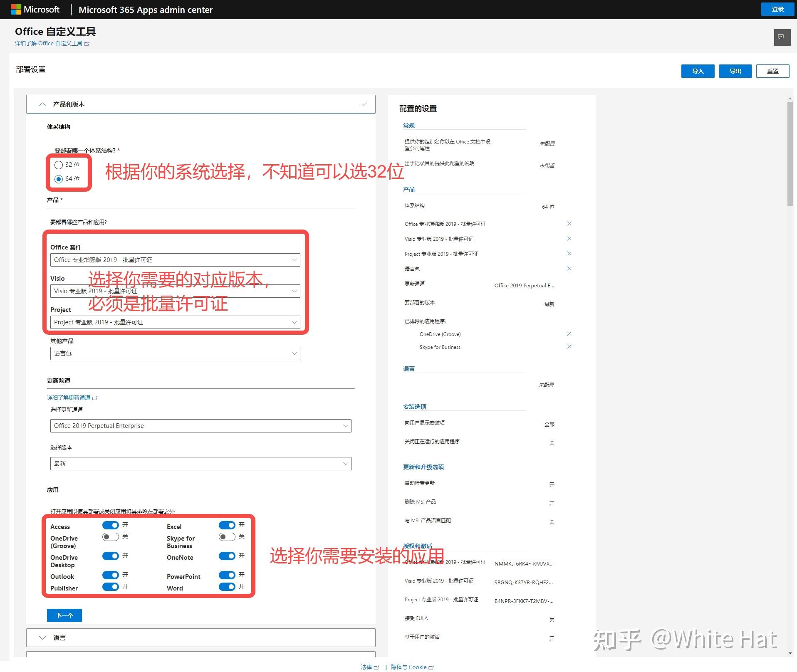Screen dimensions: 797x672
Task: Toggle the Publisher app switch
Action: point(111,587)
